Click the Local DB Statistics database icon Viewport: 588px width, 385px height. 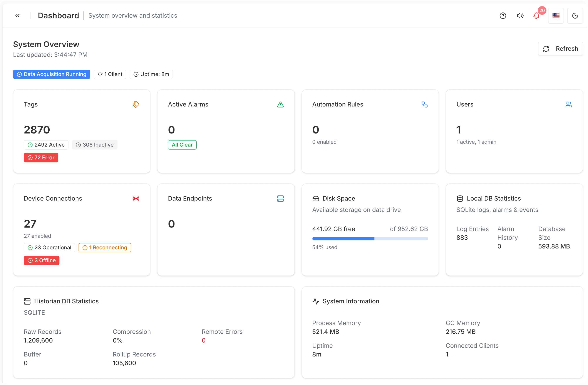pos(460,198)
